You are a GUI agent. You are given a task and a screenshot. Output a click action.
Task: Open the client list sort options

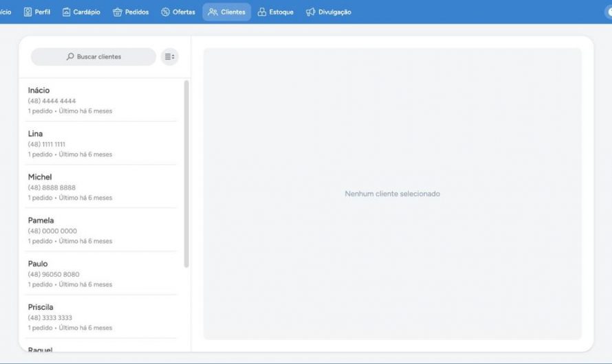click(x=169, y=57)
